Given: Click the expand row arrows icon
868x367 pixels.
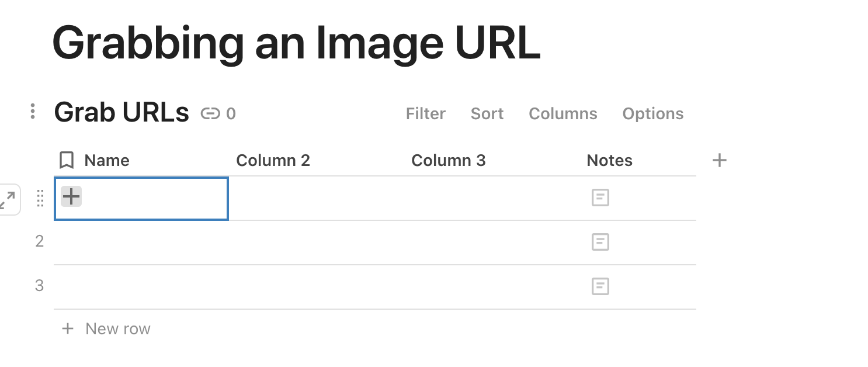Looking at the screenshot, I should (7, 200).
